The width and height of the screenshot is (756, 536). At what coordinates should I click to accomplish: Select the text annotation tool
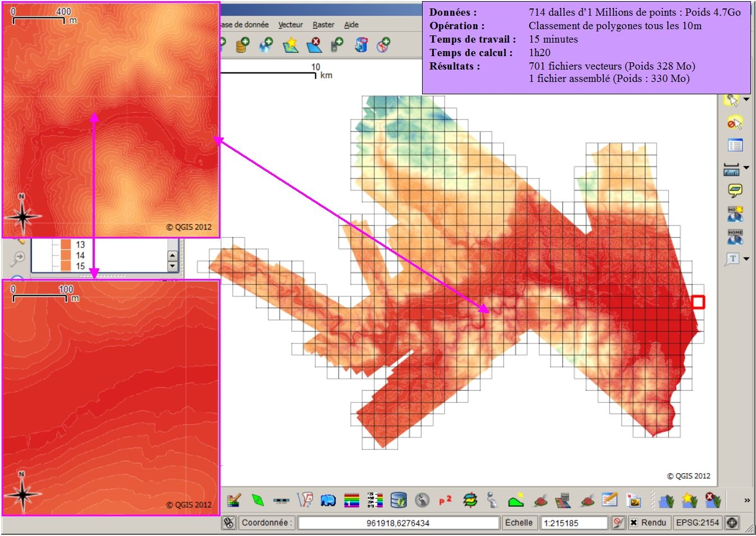pyautogui.click(x=732, y=259)
